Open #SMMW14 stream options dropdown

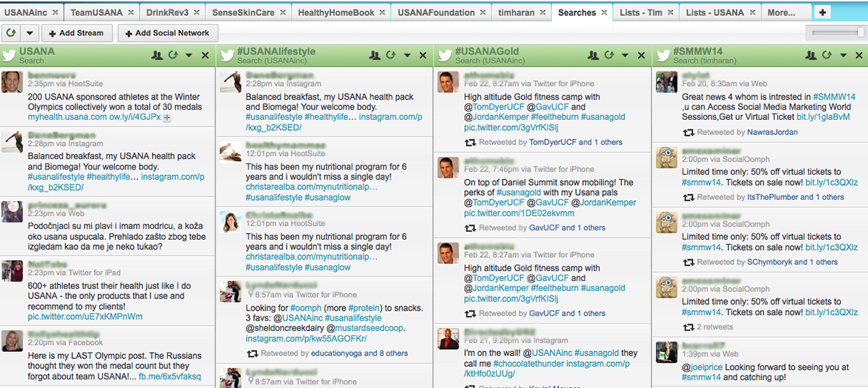pos(842,56)
